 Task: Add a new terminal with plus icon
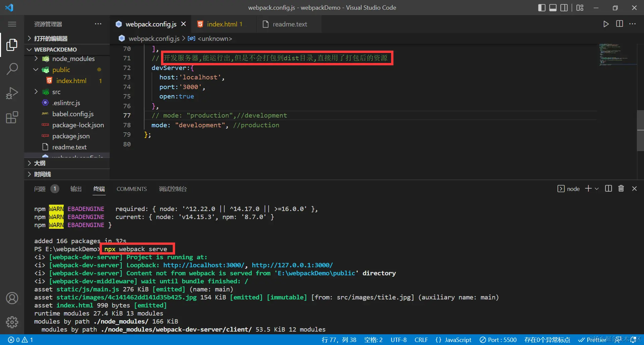coord(588,189)
